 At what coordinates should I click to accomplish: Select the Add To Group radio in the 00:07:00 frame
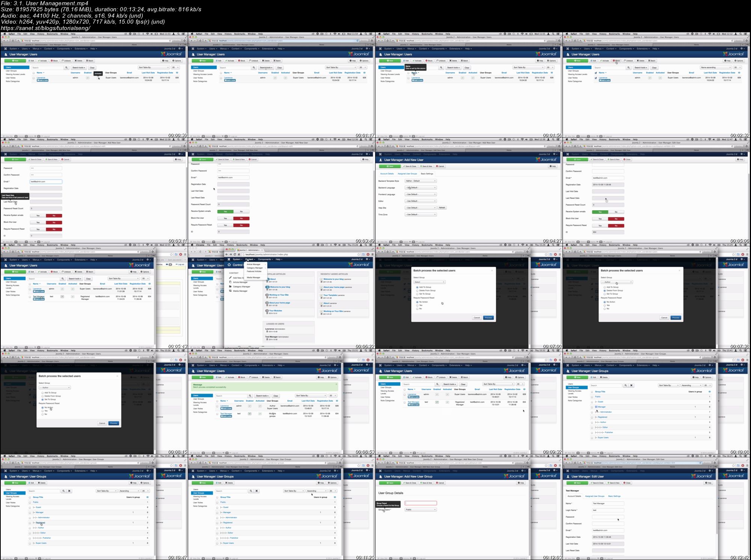point(417,287)
